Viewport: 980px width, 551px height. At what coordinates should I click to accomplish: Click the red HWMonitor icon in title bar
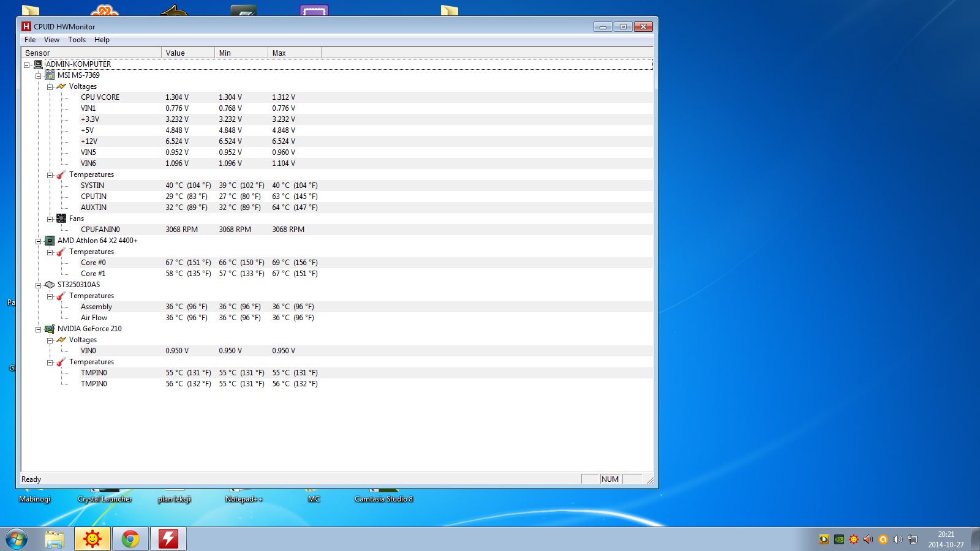pyautogui.click(x=26, y=26)
